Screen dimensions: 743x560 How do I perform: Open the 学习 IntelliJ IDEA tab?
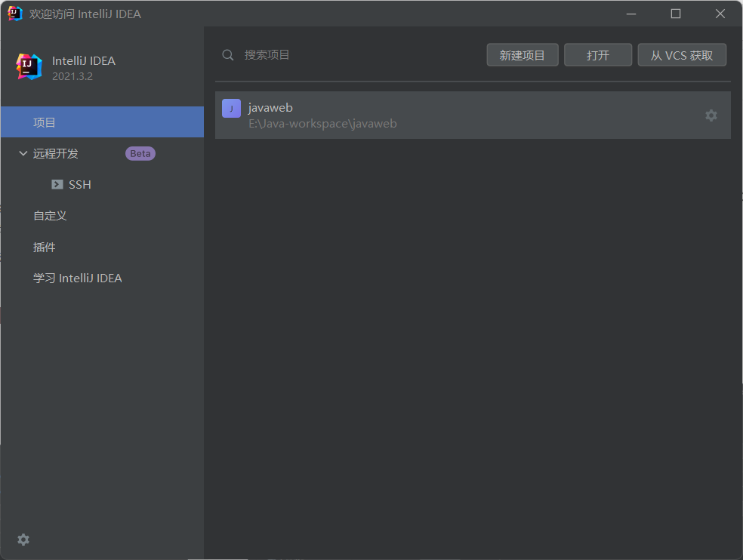(x=77, y=278)
